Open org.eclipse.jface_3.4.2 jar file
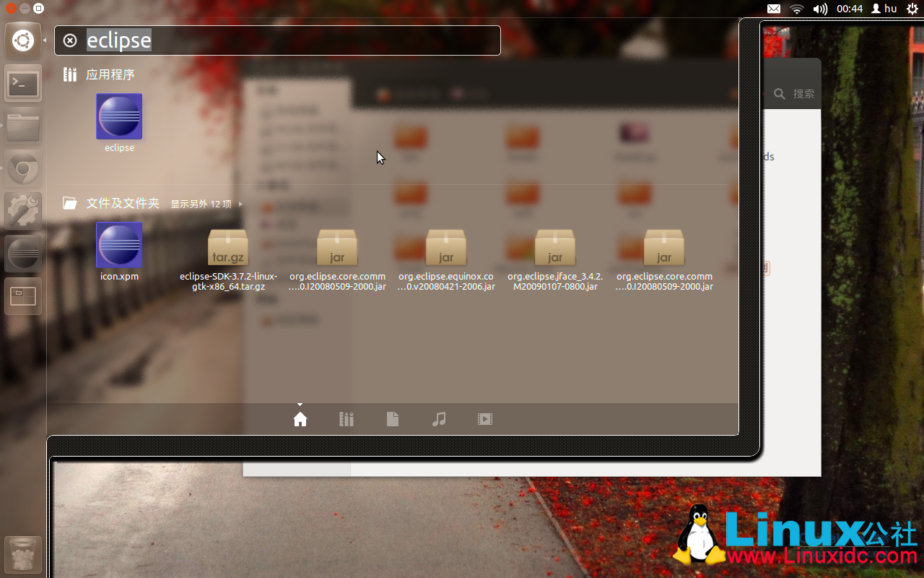This screenshot has width=924, height=578. click(x=555, y=260)
